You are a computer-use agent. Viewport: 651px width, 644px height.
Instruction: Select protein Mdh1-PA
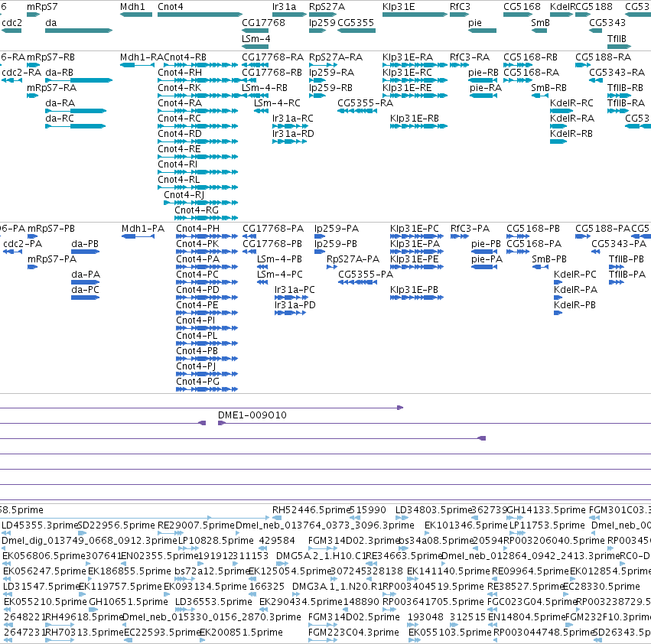coord(143,229)
